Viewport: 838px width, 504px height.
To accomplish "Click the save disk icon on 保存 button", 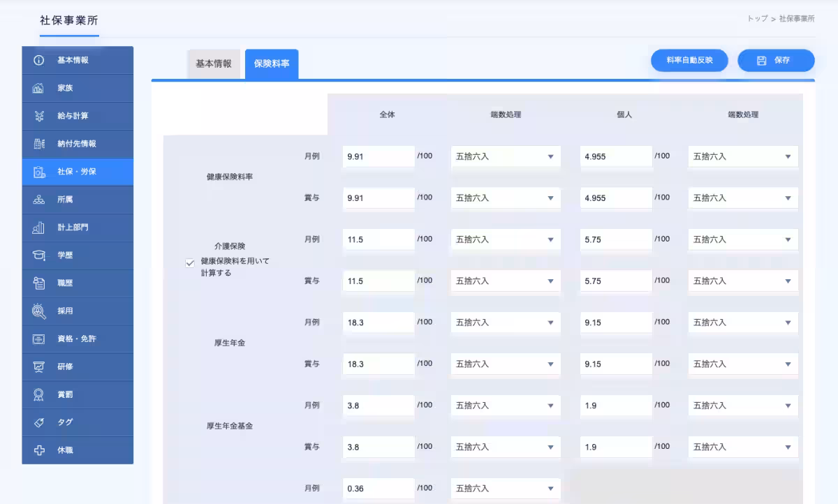I will pyautogui.click(x=763, y=61).
